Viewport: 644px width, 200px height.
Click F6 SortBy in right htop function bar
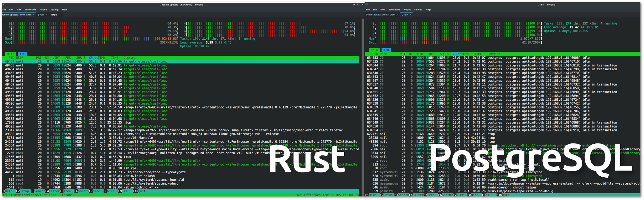[445, 195]
